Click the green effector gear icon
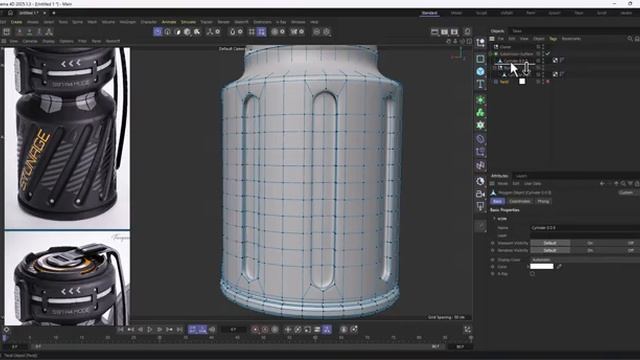The width and height of the screenshot is (640, 360). click(480, 125)
